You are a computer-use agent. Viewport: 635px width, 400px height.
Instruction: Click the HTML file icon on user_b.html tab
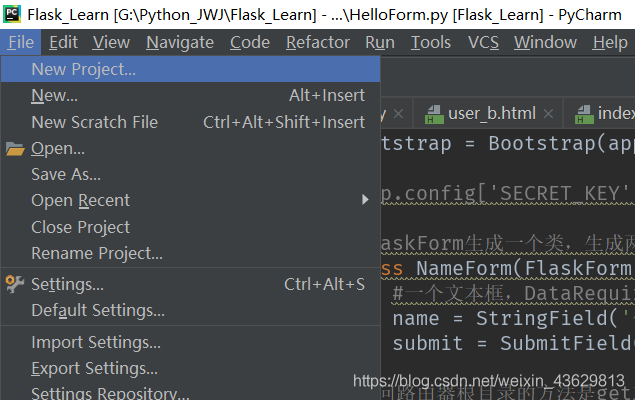pyautogui.click(x=434, y=114)
